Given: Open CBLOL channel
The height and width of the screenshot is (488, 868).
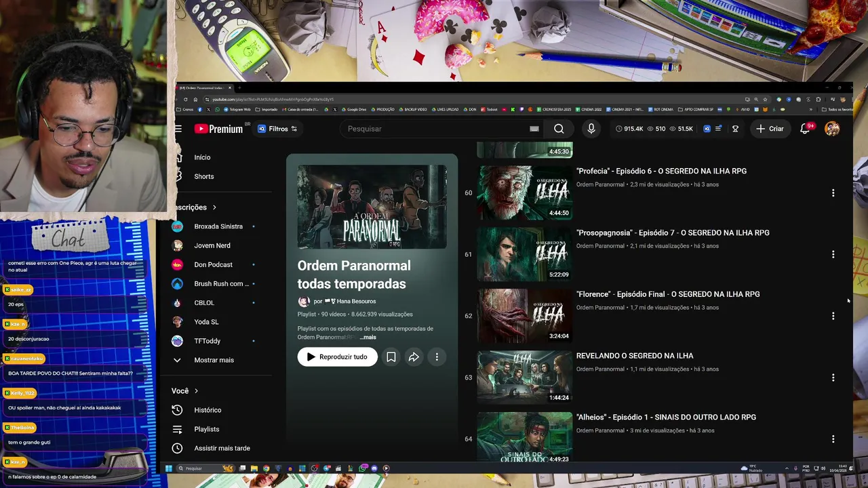Looking at the screenshot, I should coord(203,303).
